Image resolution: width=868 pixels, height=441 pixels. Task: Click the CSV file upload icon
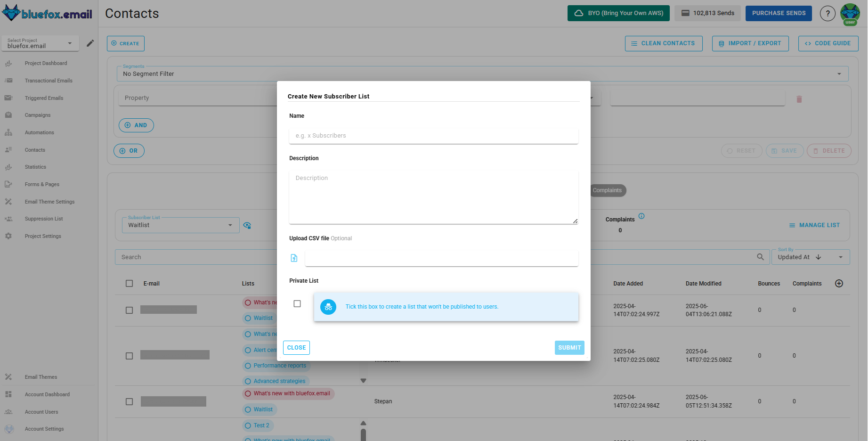coord(294,258)
